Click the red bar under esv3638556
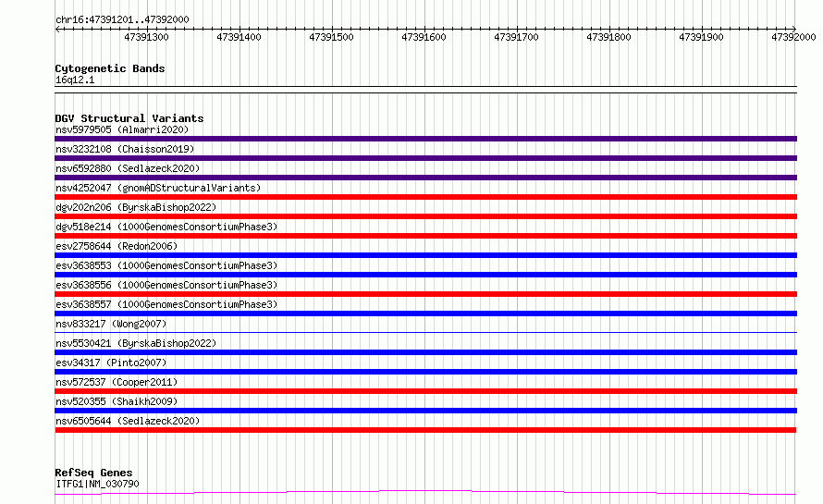 click(x=425, y=294)
